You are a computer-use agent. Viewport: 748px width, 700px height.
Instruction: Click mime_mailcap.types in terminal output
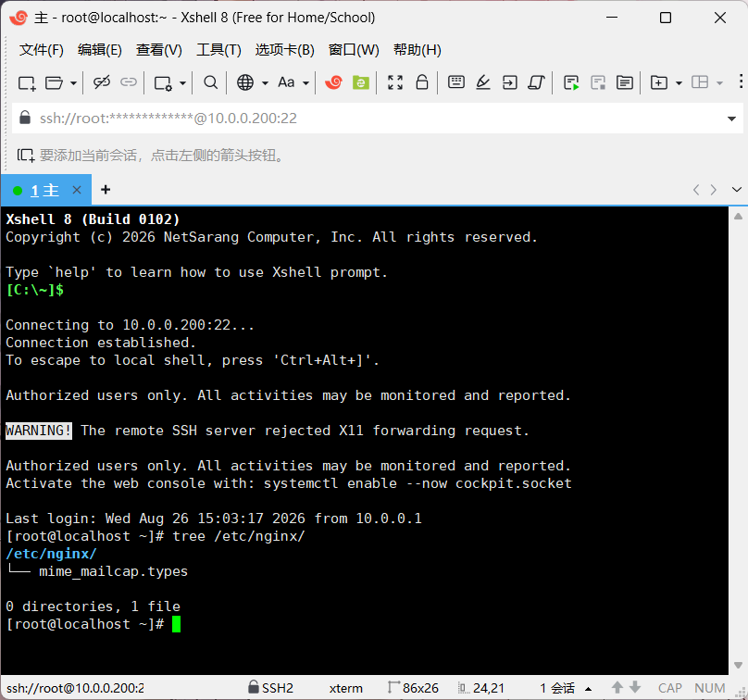114,571
